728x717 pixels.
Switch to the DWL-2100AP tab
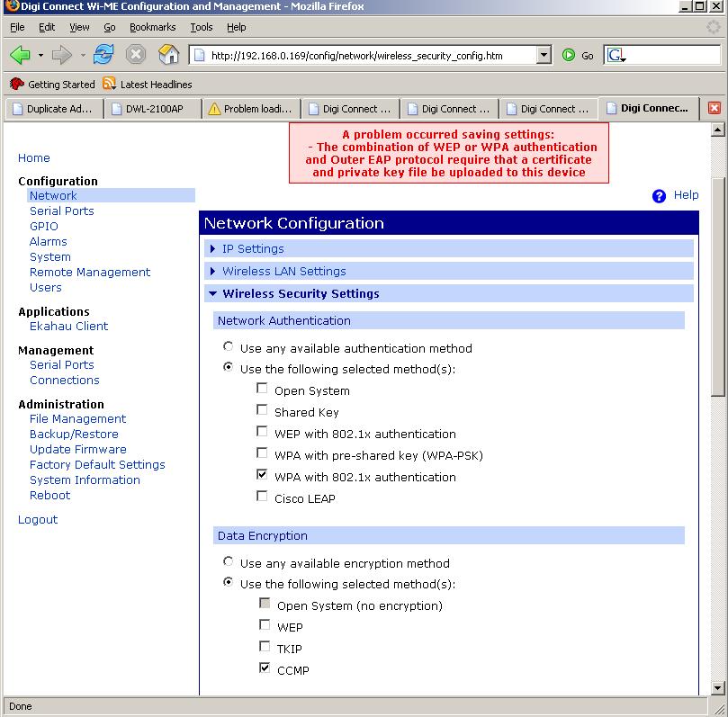pyautogui.click(x=153, y=109)
